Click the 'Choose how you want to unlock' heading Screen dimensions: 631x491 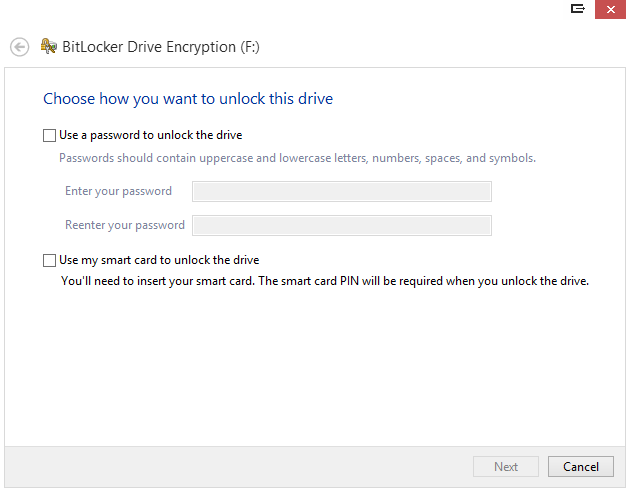tap(188, 99)
